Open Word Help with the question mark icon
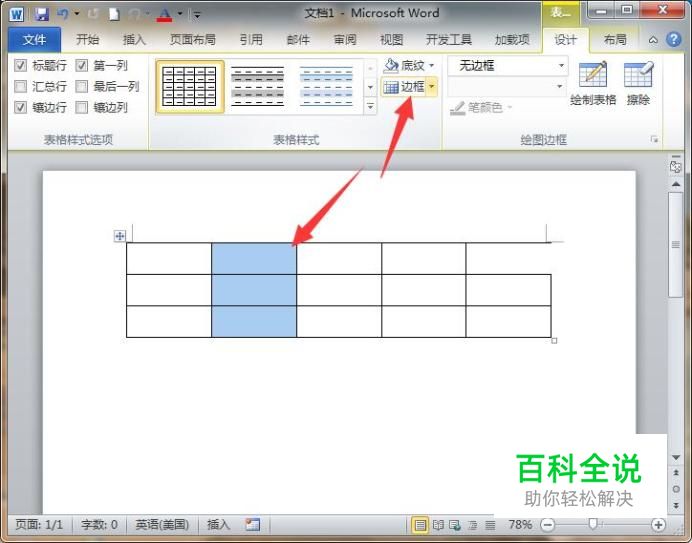Image resolution: width=692 pixels, height=543 pixels. point(673,40)
